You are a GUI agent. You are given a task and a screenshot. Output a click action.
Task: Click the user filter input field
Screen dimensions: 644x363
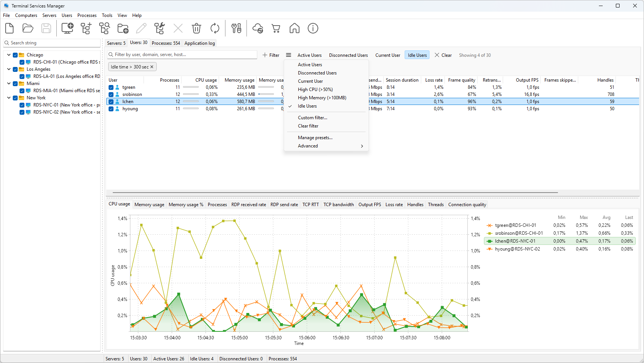(x=183, y=55)
